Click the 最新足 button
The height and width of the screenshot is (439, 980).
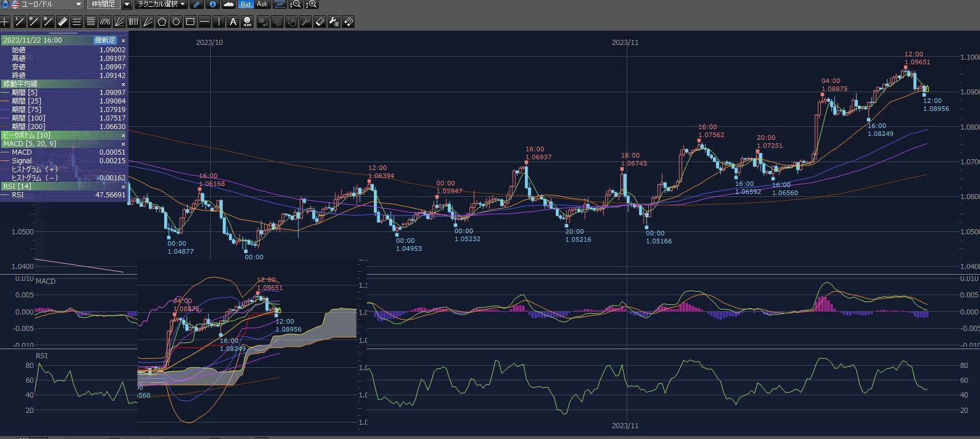tap(105, 40)
